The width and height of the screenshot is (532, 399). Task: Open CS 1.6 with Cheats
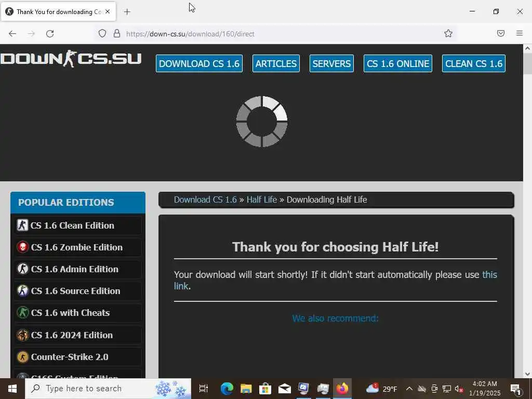coord(78,313)
